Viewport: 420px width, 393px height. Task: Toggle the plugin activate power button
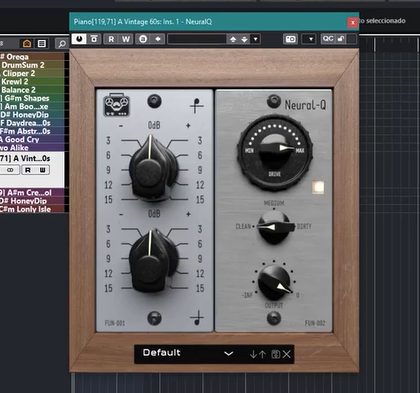click(x=79, y=39)
